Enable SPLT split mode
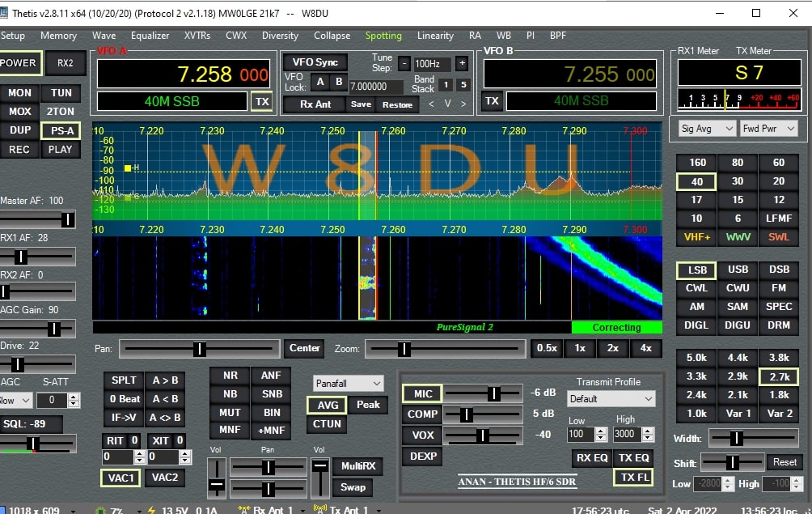This screenshot has height=514, width=812. (x=124, y=380)
